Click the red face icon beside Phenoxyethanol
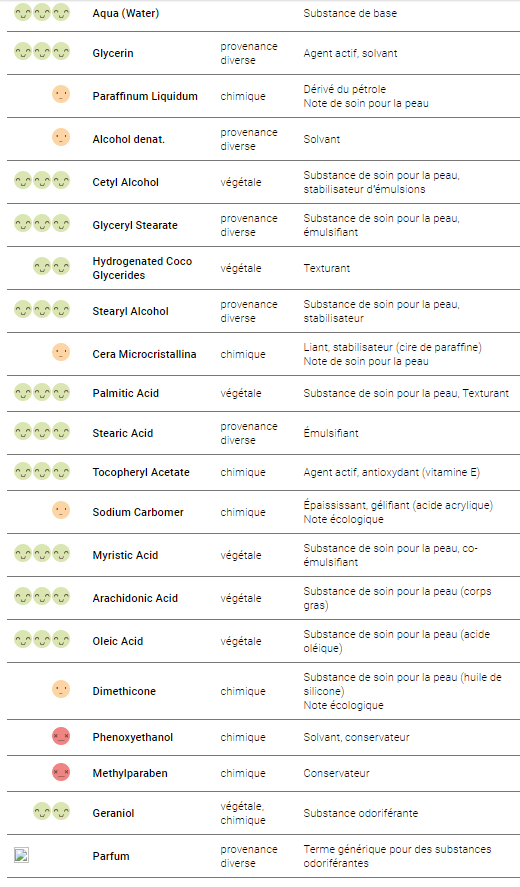Screen dimensions: 520x887 coord(61,737)
